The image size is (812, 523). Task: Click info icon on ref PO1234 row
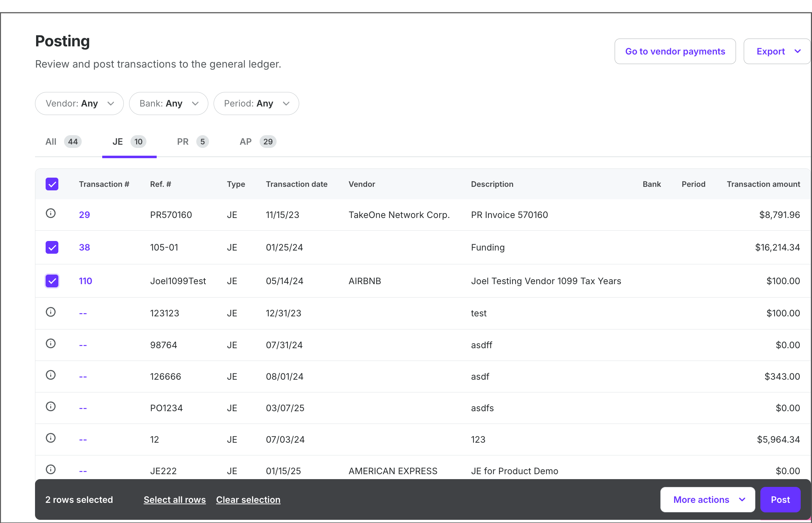(x=51, y=407)
